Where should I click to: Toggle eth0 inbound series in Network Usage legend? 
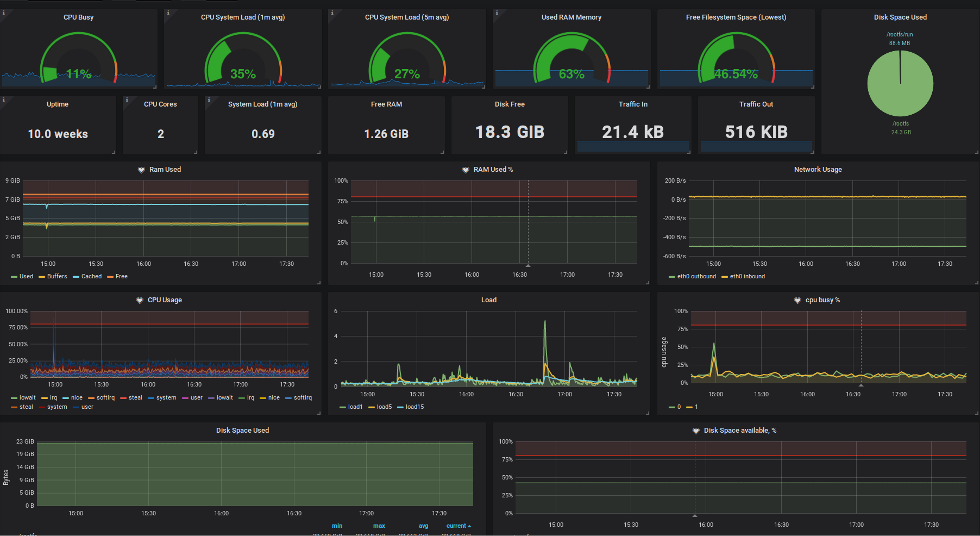point(747,276)
